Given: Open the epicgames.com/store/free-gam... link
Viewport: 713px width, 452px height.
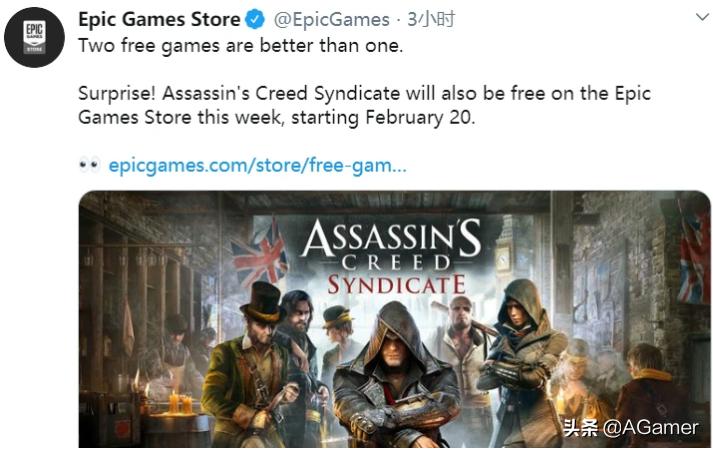Looking at the screenshot, I should [x=257, y=166].
